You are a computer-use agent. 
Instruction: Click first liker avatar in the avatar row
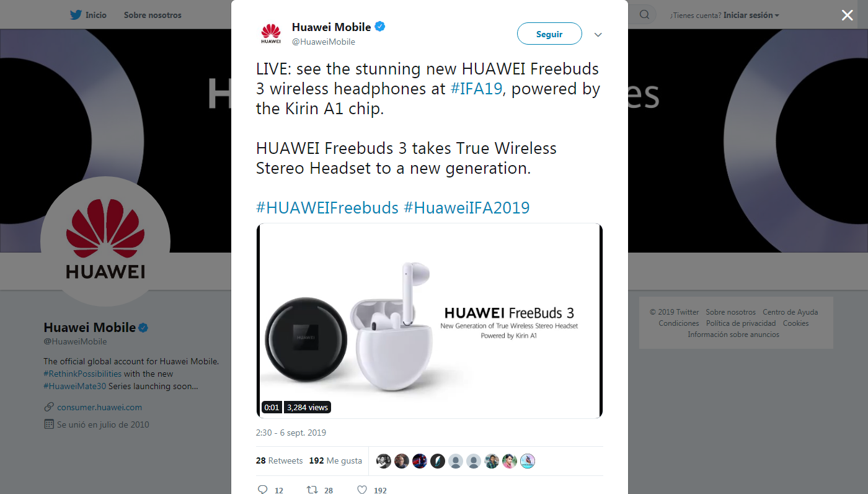[384, 461]
